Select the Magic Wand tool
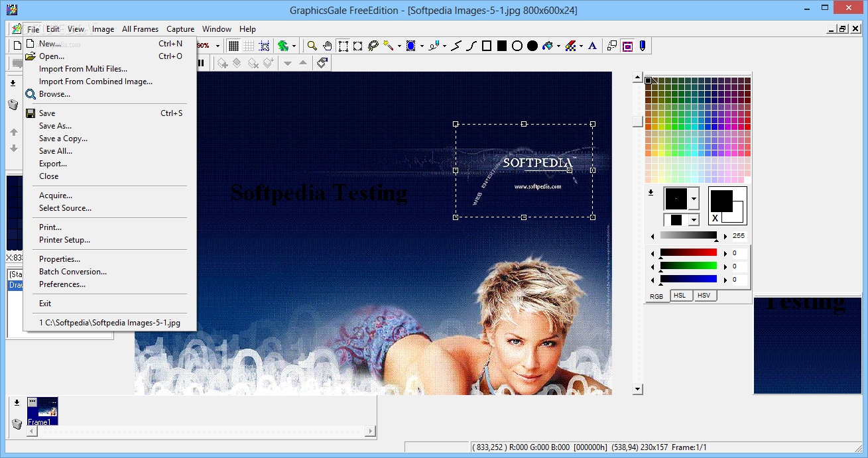Image resolution: width=868 pixels, height=458 pixels. (389, 46)
